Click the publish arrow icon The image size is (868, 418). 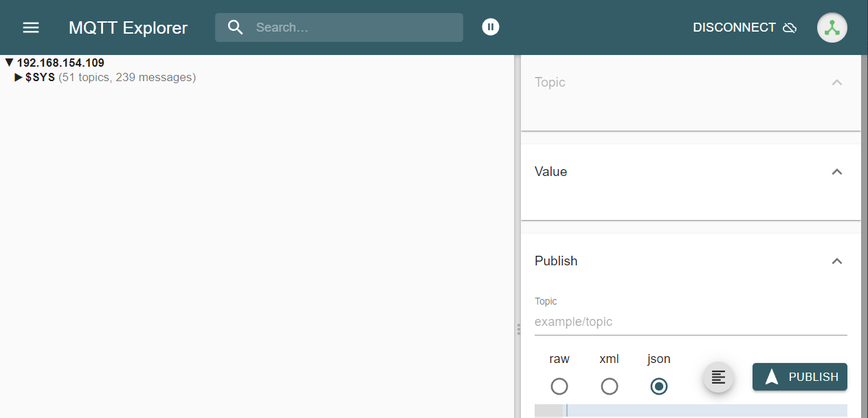[772, 377]
